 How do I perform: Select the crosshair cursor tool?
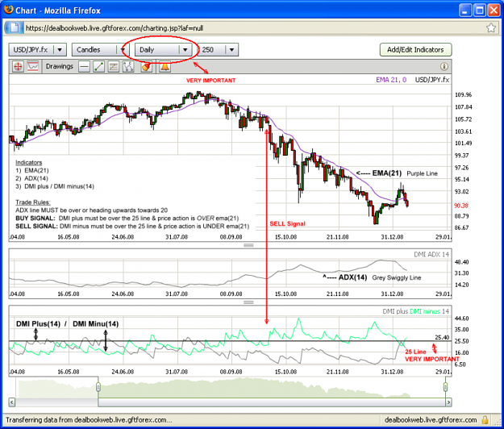(18, 66)
